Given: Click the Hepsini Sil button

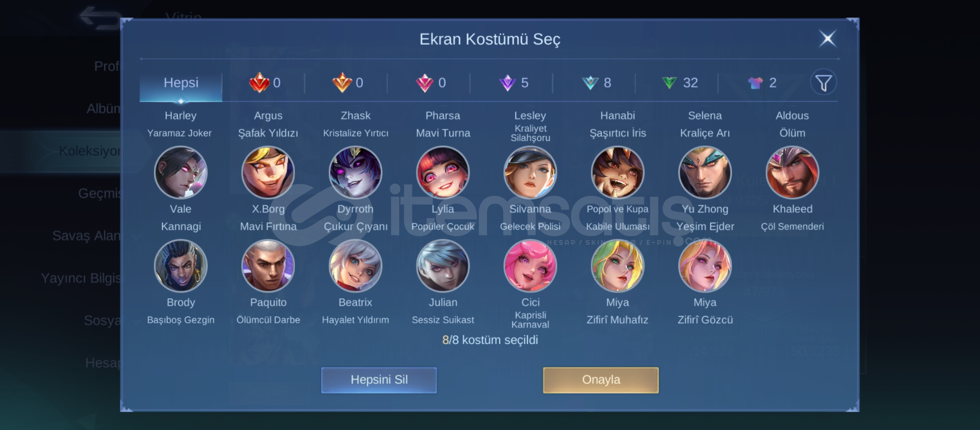Looking at the screenshot, I should pyautogui.click(x=379, y=380).
